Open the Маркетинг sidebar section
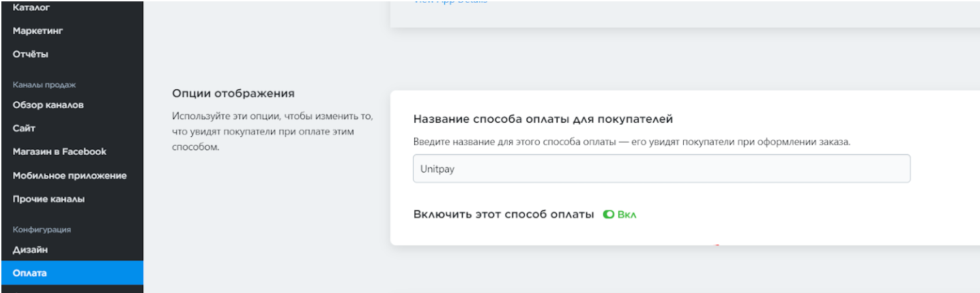The width and height of the screenshot is (980, 293). click(x=38, y=31)
